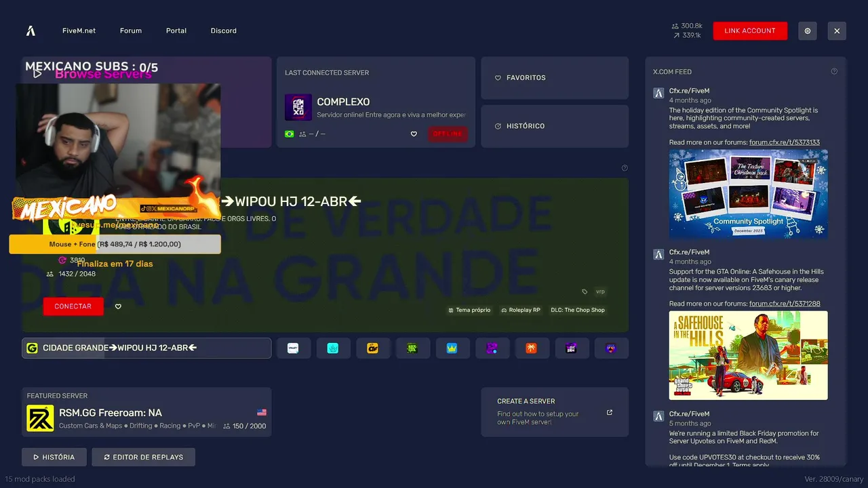Open the Safehouse in the Hills feed image
868x488 pixels.
749,355
